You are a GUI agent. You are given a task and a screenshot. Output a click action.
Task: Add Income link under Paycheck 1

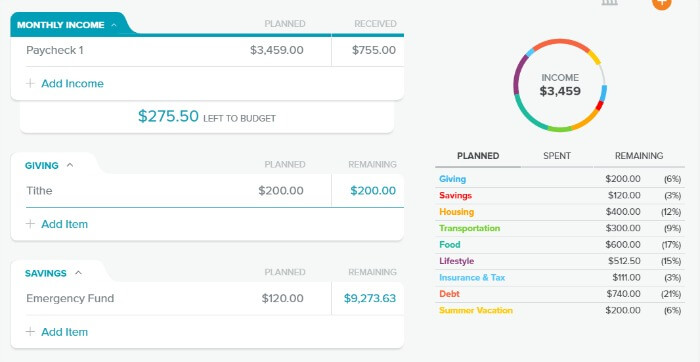72,83
